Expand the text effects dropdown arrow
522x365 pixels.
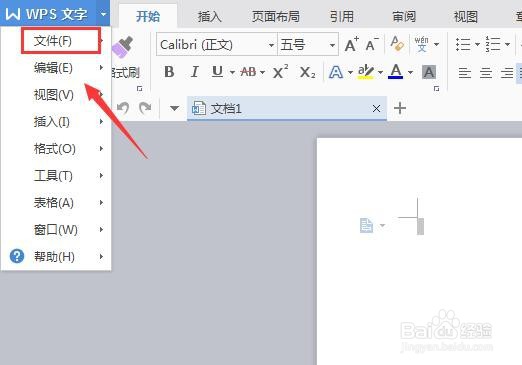[x=350, y=72]
